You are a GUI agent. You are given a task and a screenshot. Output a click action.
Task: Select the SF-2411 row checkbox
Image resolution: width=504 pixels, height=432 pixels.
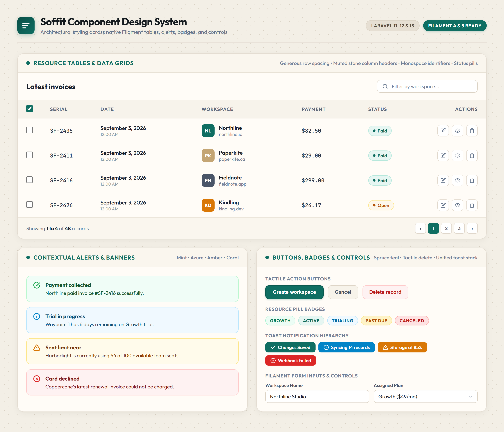pyautogui.click(x=30, y=155)
